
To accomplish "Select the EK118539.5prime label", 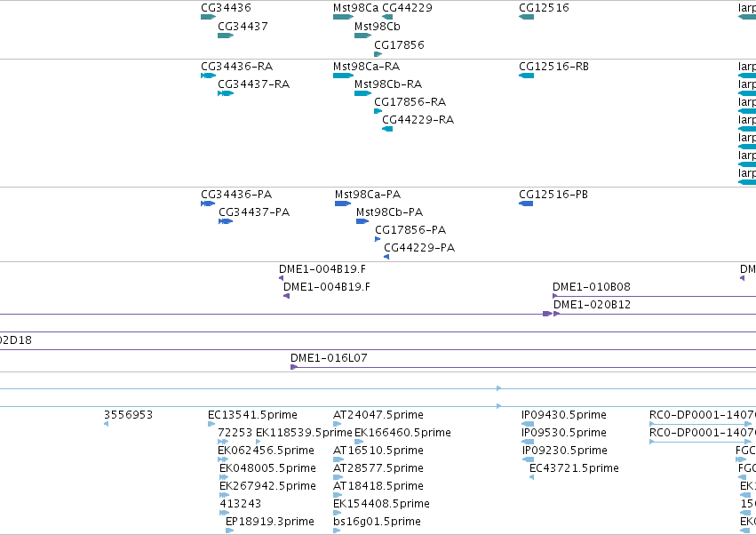I will pyautogui.click(x=304, y=432).
